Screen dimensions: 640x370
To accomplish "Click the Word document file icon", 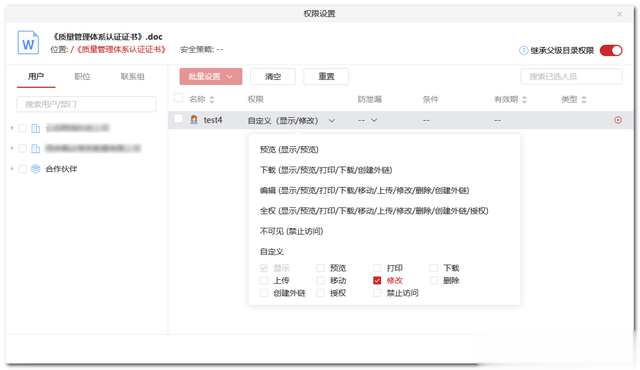I will point(28,43).
